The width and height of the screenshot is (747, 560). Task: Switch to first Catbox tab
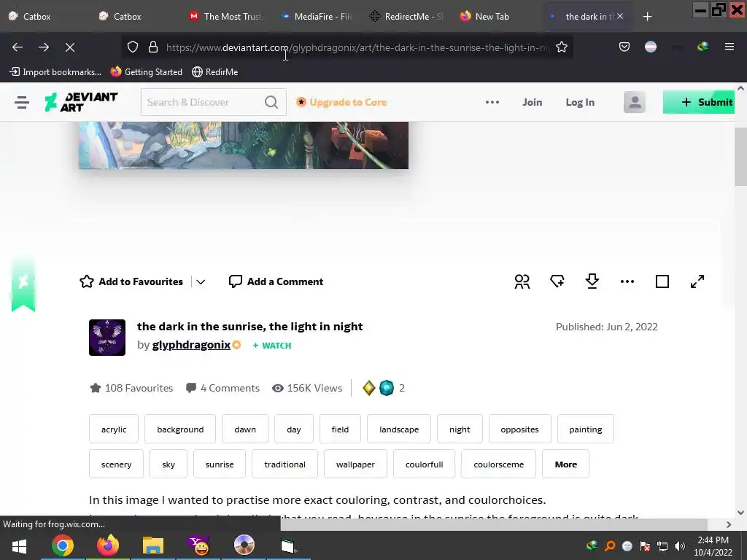pos(36,17)
